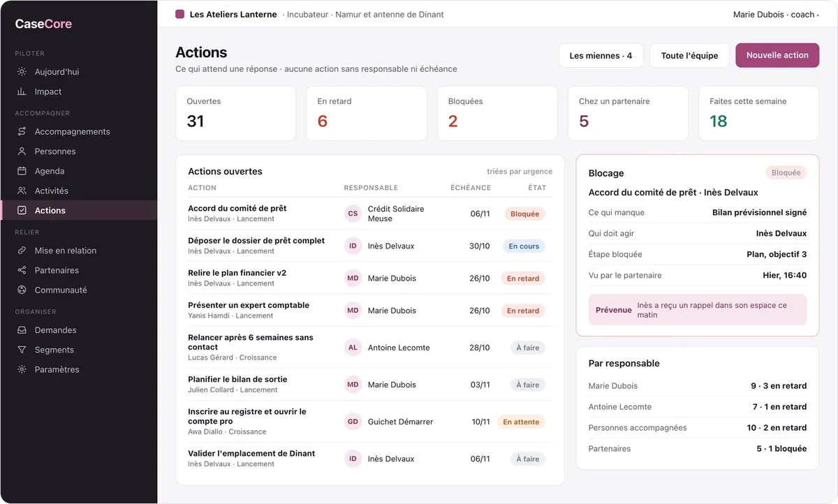This screenshot has width=838, height=504.
Task: Click the ID avatar in the Déposer le dossier row
Action: tap(353, 246)
